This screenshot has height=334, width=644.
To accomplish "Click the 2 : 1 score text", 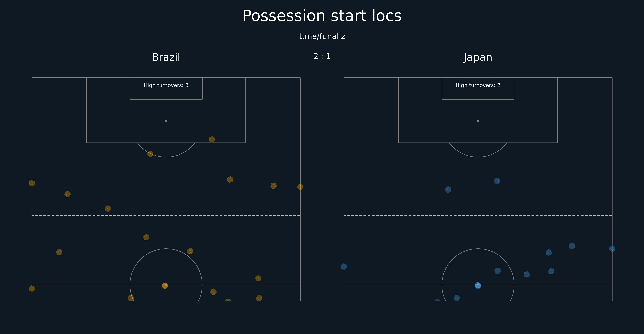I will (322, 57).
